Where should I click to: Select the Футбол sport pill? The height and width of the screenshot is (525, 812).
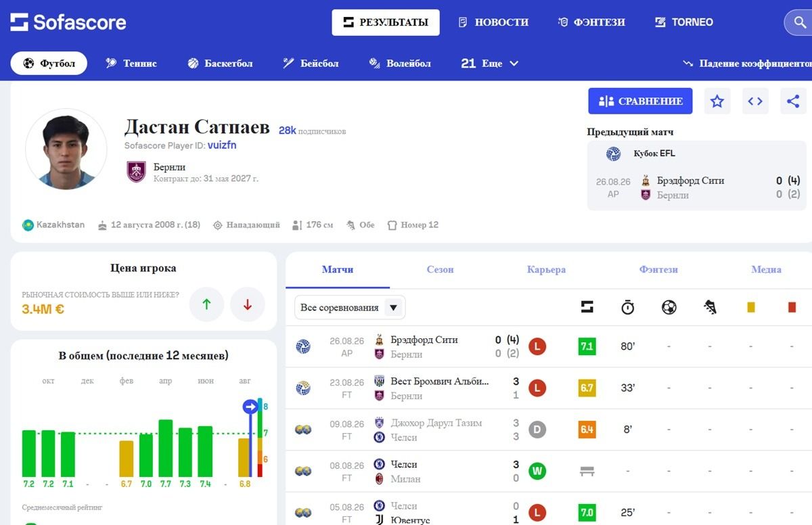pos(49,64)
